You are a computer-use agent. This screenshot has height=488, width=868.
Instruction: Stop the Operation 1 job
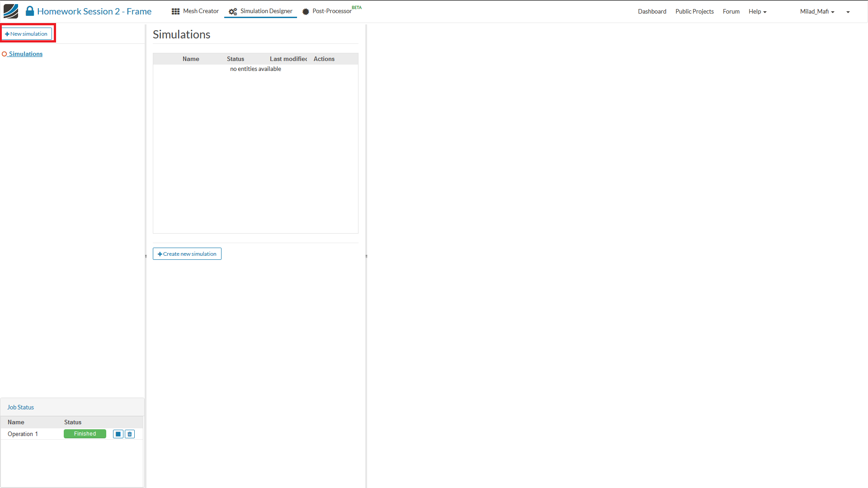click(x=118, y=434)
